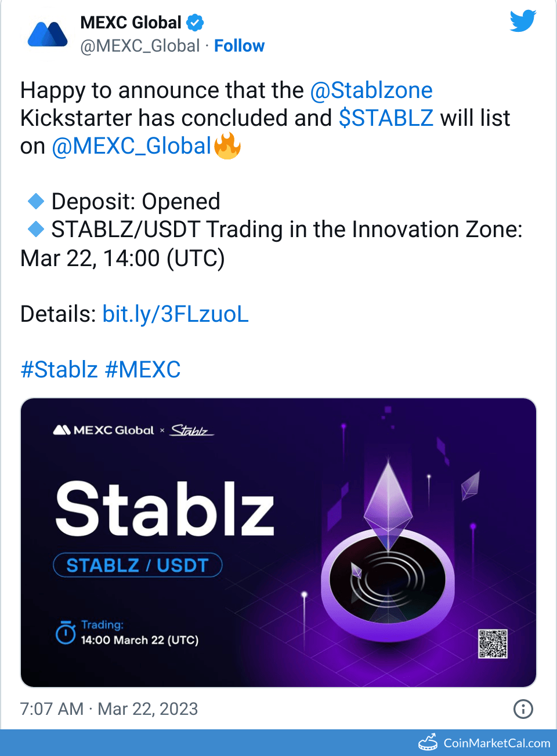Click the blue verified badge
The height and width of the screenshot is (756, 557).
(x=196, y=23)
